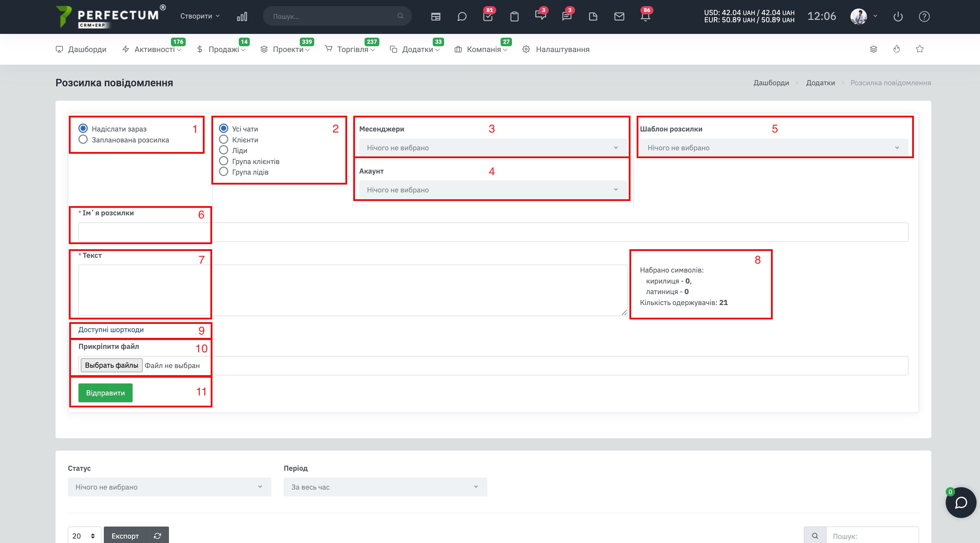Click into the table Пошук: search field
The height and width of the screenshot is (543, 980).
pyautogui.click(x=872, y=535)
